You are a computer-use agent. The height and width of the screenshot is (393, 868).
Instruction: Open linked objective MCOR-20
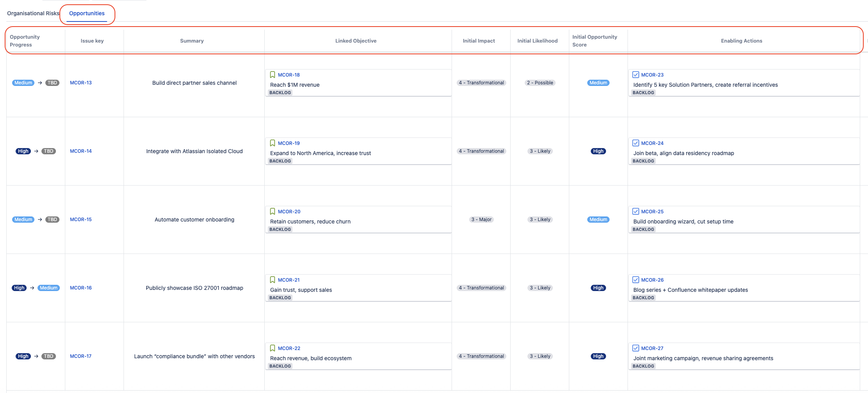[289, 212]
